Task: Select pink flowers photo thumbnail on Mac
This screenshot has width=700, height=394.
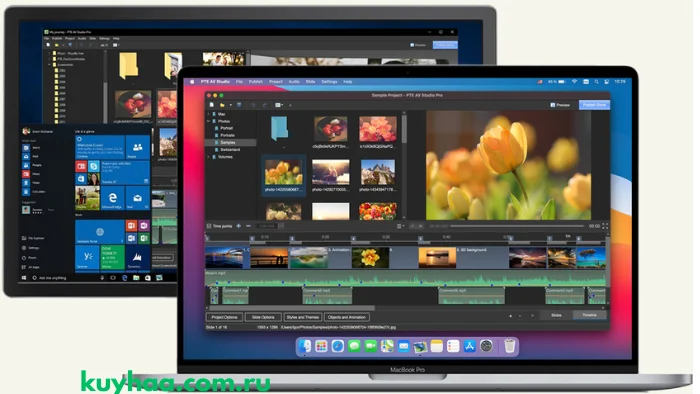Action: coord(378,129)
